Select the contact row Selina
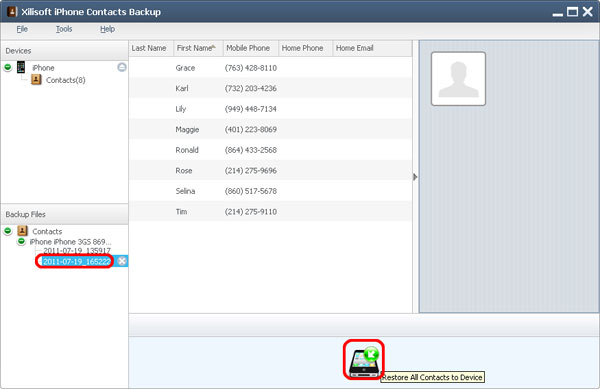Viewport: 600px width, 389px height. click(271, 191)
